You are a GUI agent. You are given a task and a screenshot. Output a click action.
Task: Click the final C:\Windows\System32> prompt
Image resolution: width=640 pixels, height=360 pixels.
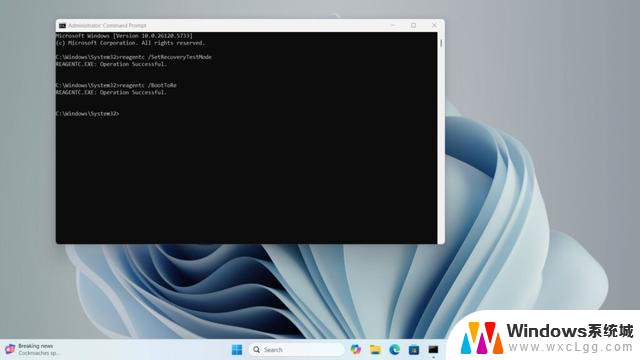point(87,113)
